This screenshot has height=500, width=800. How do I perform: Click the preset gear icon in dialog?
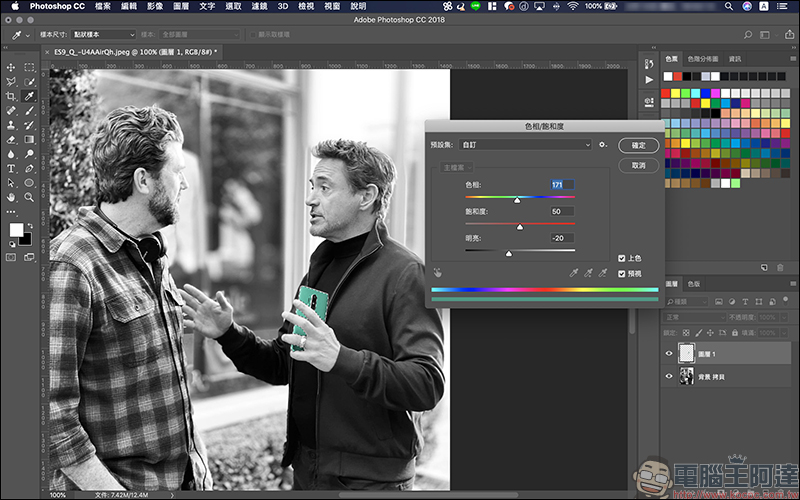point(603,145)
